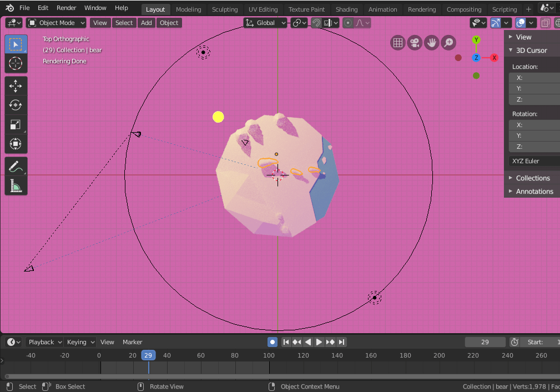This screenshot has width=560, height=392.
Task: Pick the Measure tool
Action: click(x=16, y=185)
